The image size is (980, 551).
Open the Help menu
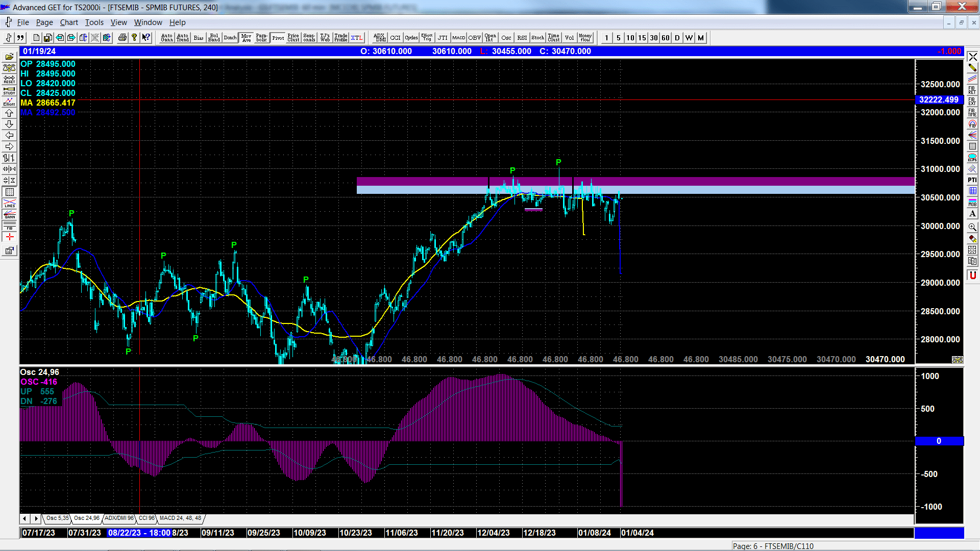click(178, 22)
